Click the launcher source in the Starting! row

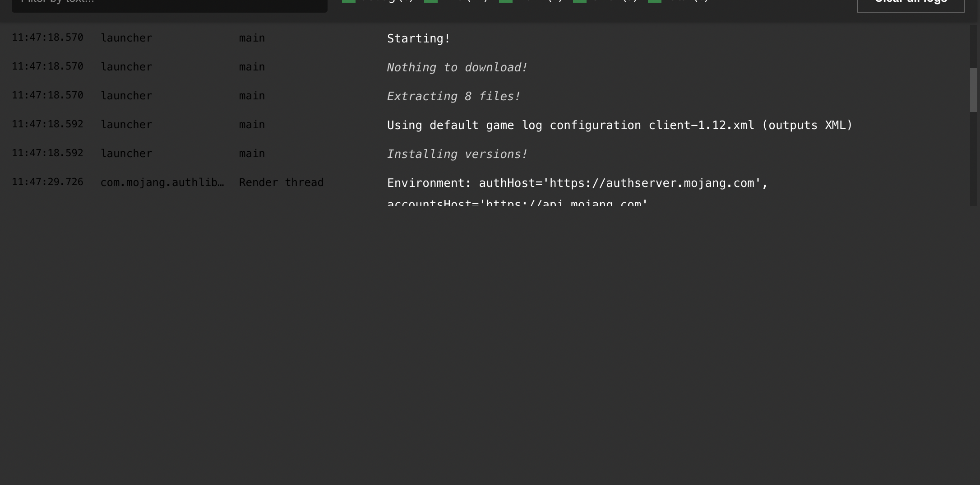[126, 38]
